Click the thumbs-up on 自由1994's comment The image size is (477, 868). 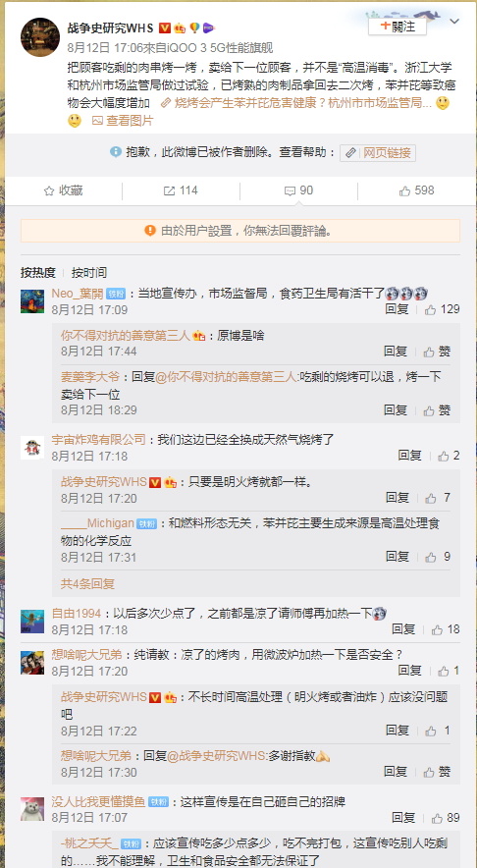click(437, 629)
